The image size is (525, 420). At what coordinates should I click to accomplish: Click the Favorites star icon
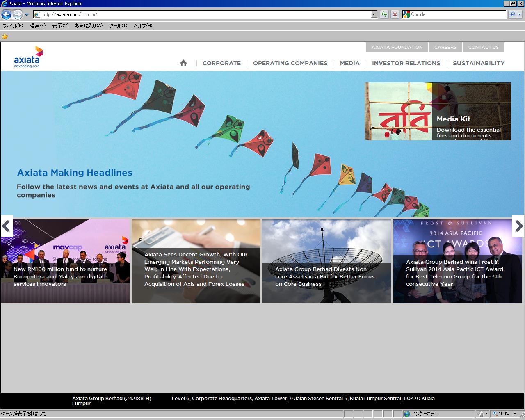pyautogui.click(x=5, y=37)
